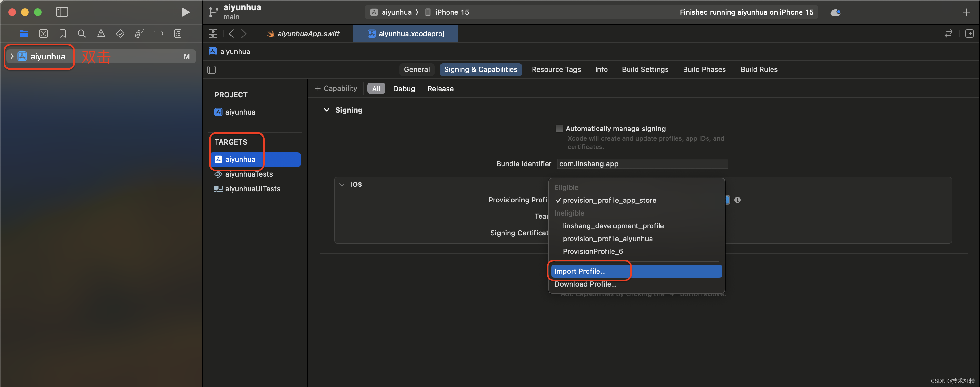The image size is (980, 387).
Task: Enable Automatically manage signing checkbox
Action: (559, 129)
